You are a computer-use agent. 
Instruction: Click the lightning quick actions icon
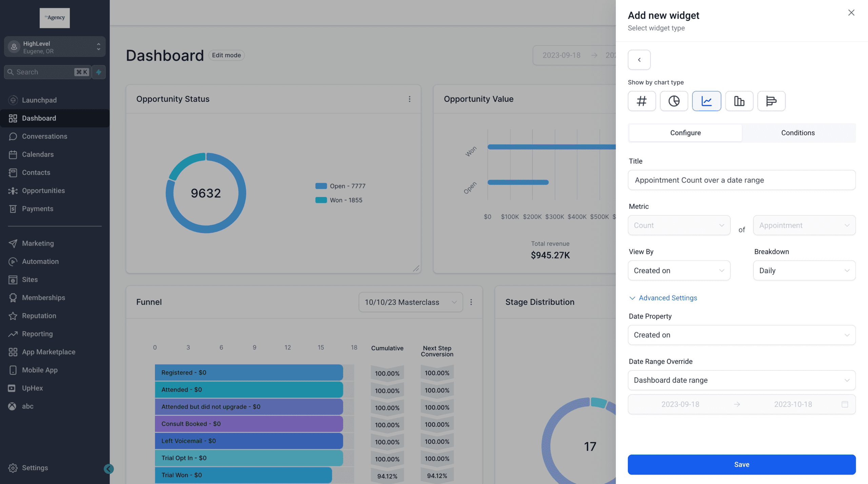click(x=99, y=72)
